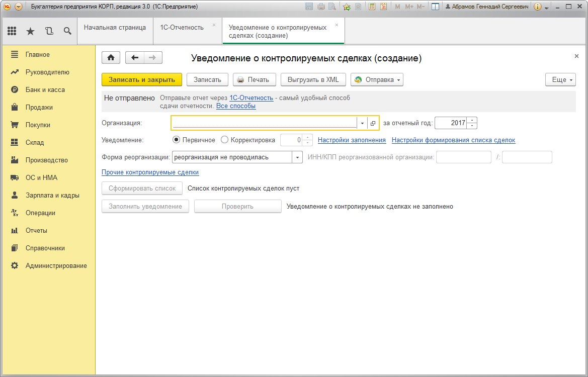The image size is (588, 377).
Task: Close the 1С-Отчетность tab
Action: pos(214,25)
